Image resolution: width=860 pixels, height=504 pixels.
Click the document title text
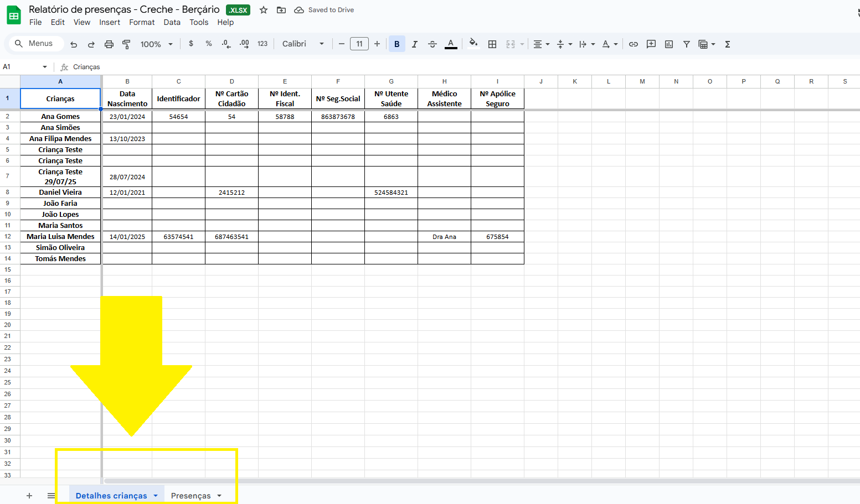[124, 9]
